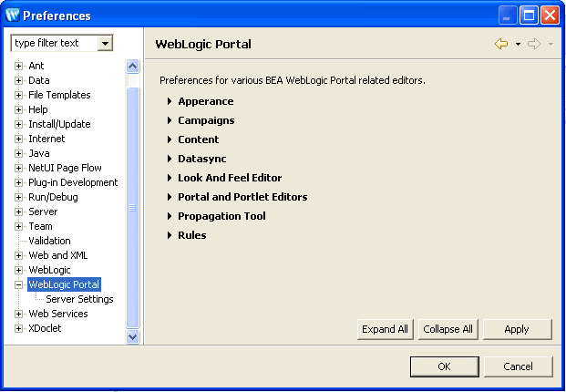Click the forward navigation arrow icon
Image resolution: width=566 pixels, height=392 pixels.
pos(534,44)
